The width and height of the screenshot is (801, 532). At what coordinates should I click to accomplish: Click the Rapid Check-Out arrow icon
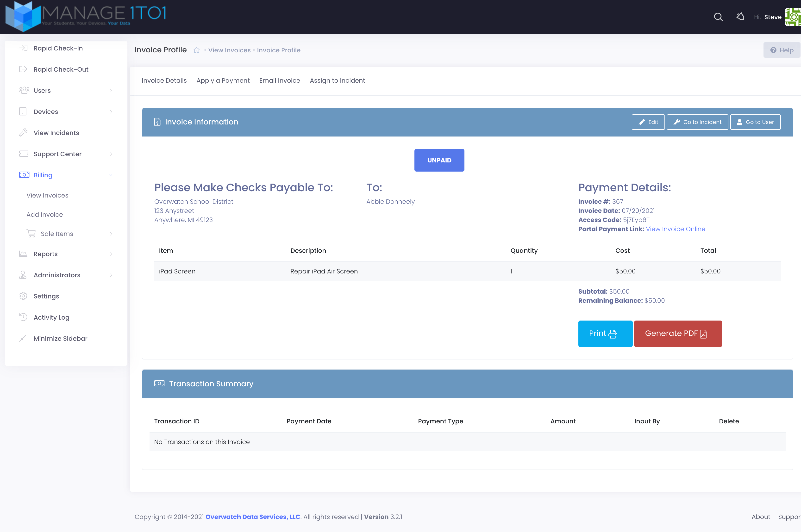[x=23, y=69]
